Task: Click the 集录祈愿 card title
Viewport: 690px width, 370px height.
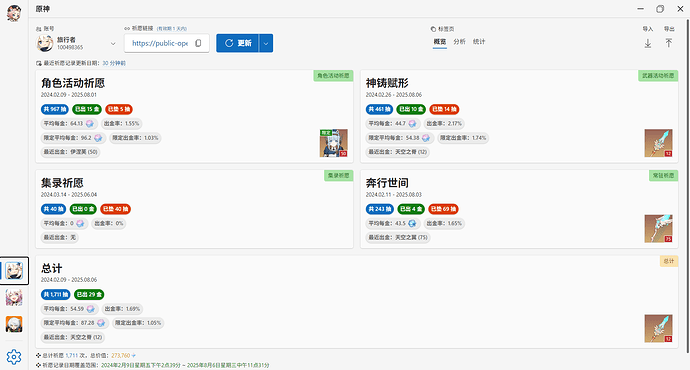Action: point(62,183)
